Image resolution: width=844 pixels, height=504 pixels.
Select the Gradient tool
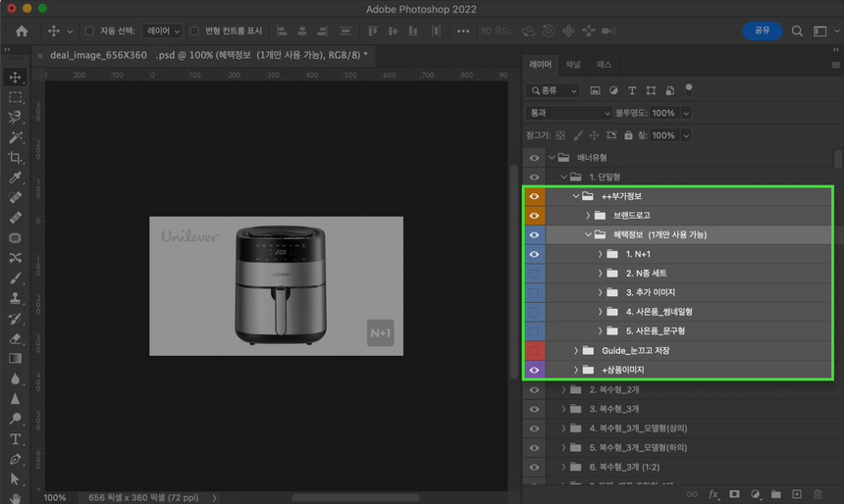pos(15,359)
